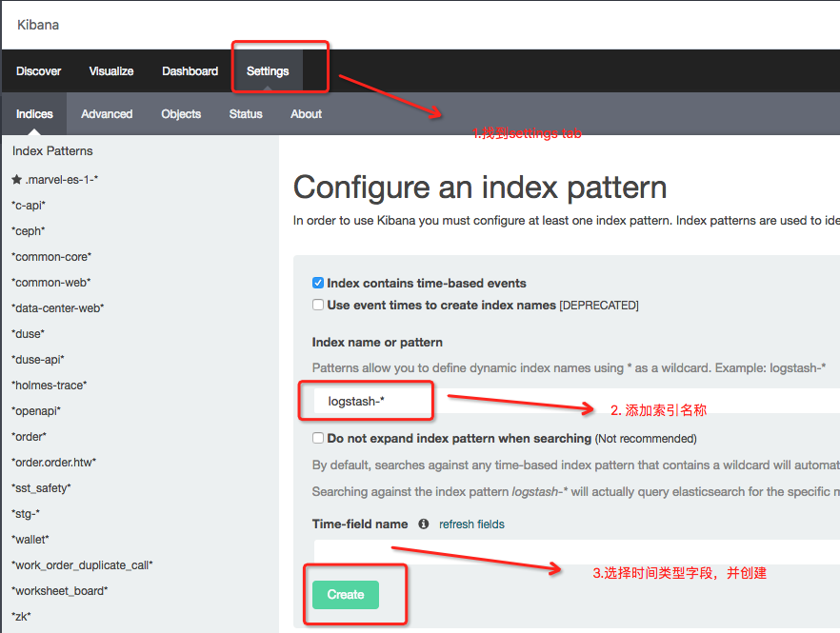Focus the index name input containing logstash-*
Screen dimensions: 840x633
[576, 401]
